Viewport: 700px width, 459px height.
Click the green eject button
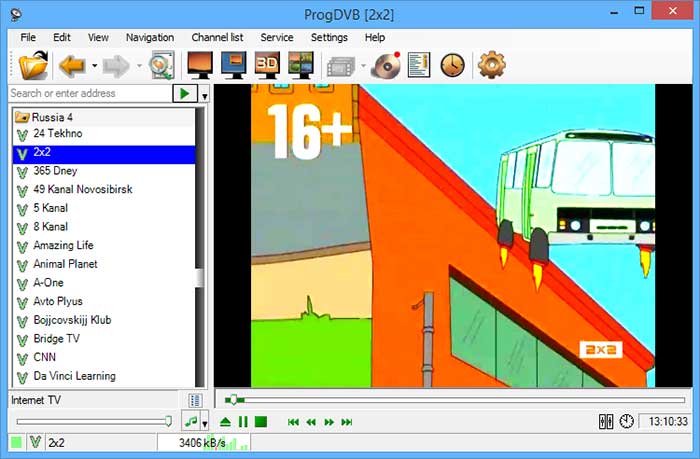point(225,422)
